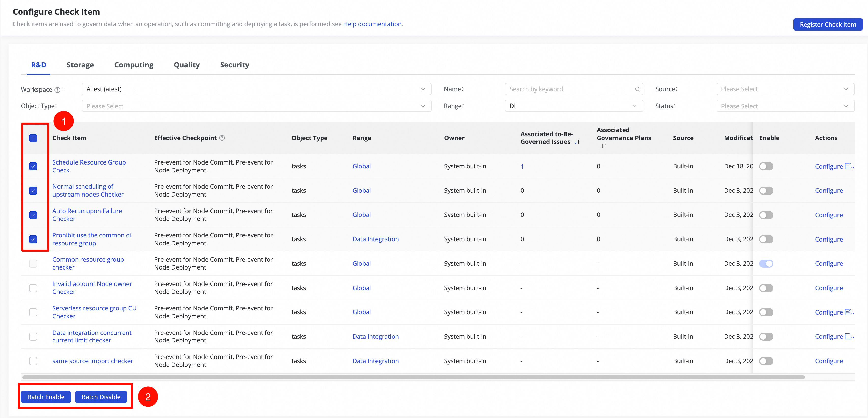Screen dimensions: 868x418
Task: Open details icon for Serverless resource group CU Checker
Action: [848, 312]
